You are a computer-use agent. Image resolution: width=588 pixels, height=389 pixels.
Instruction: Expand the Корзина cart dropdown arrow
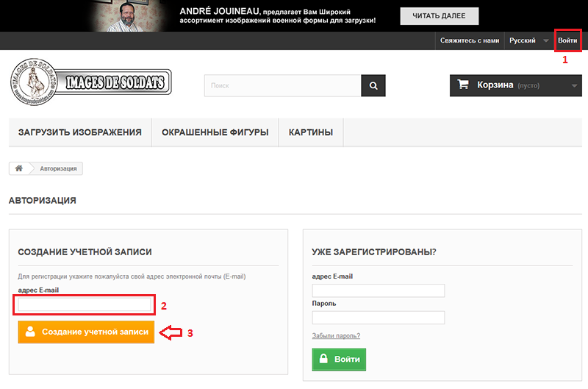(x=574, y=85)
